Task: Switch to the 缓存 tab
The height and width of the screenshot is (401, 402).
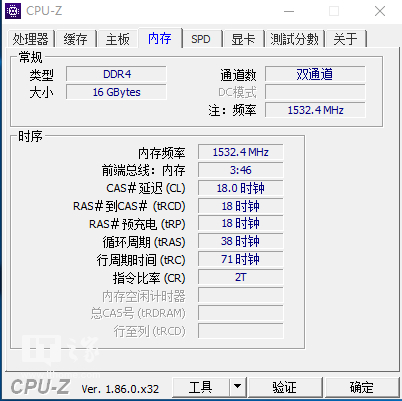Action: pos(76,39)
